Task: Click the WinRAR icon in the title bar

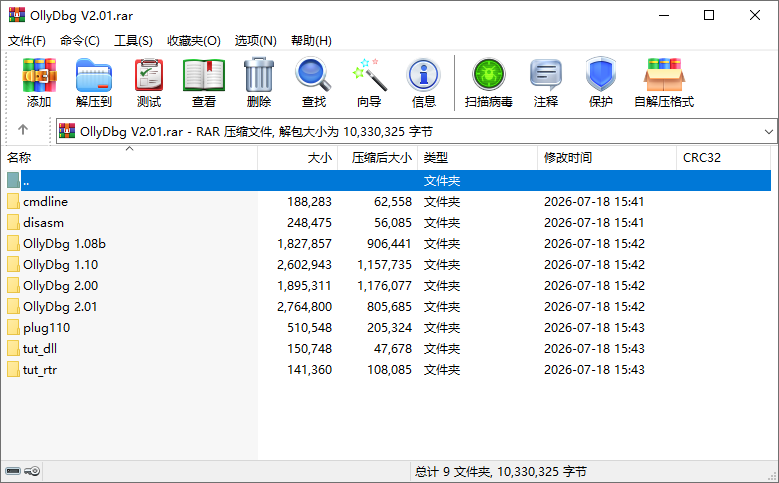Action: (16, 15)
